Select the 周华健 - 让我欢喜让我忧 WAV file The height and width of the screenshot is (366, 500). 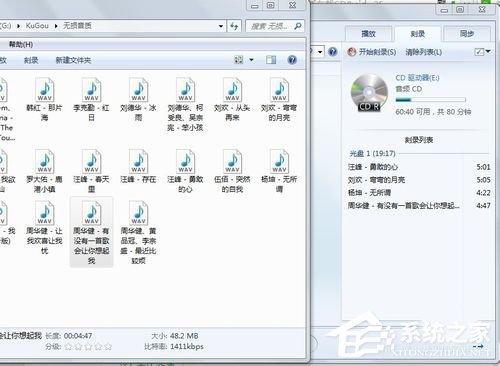[x=45, y=228]
